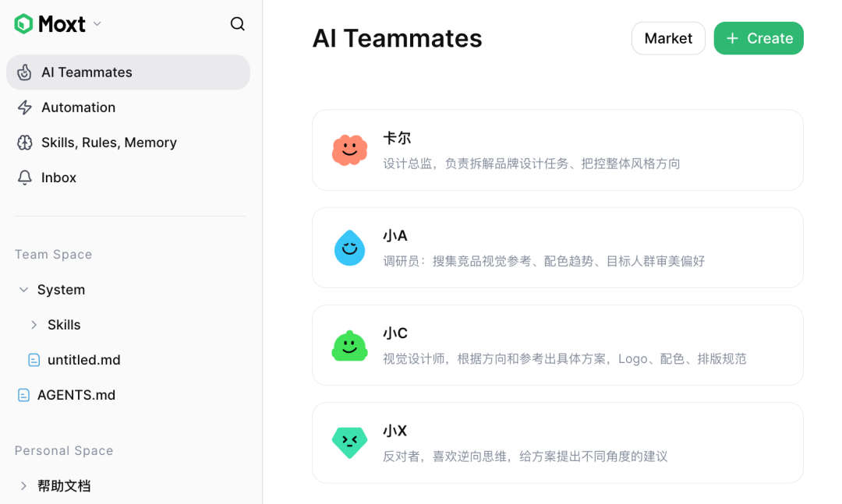Image resolution: width=842 pixels, height=504 pixels.
Task: Click 卡尔's orange avatar
Action: point(349,150)
